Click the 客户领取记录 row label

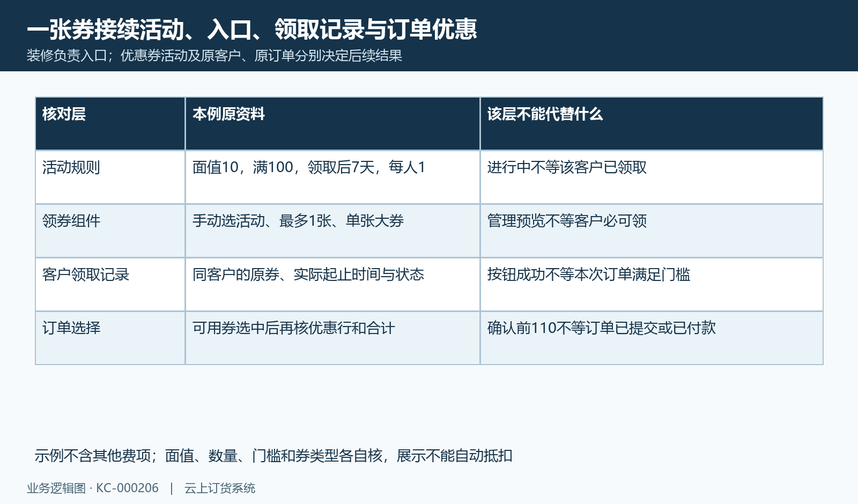(x=110, y=285)
